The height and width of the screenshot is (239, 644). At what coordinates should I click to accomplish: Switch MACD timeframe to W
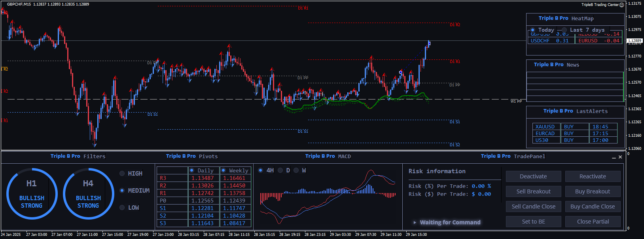pyautogui.click(x=296, y=170)
